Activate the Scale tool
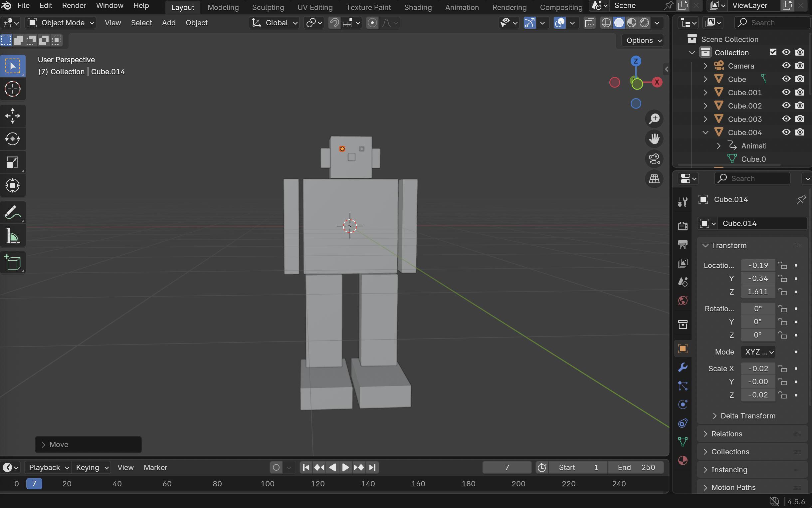This screenshot has height=508, width=812. [x=12, y=162]
